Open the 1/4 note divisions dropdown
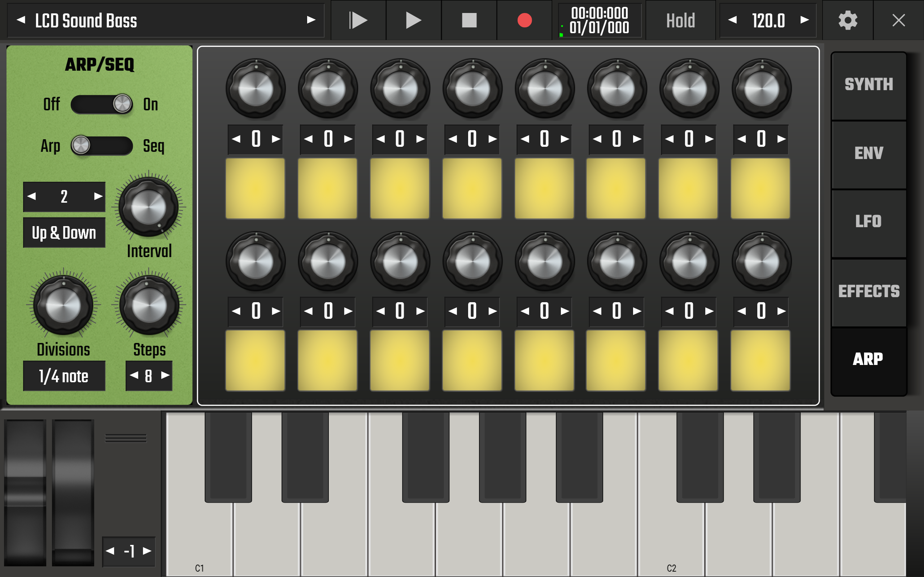 (64, 376)
